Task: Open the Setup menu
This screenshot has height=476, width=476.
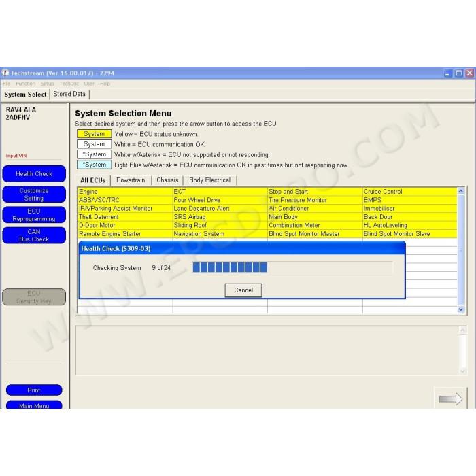Action: pyautogui.click(x=47, y=84)
